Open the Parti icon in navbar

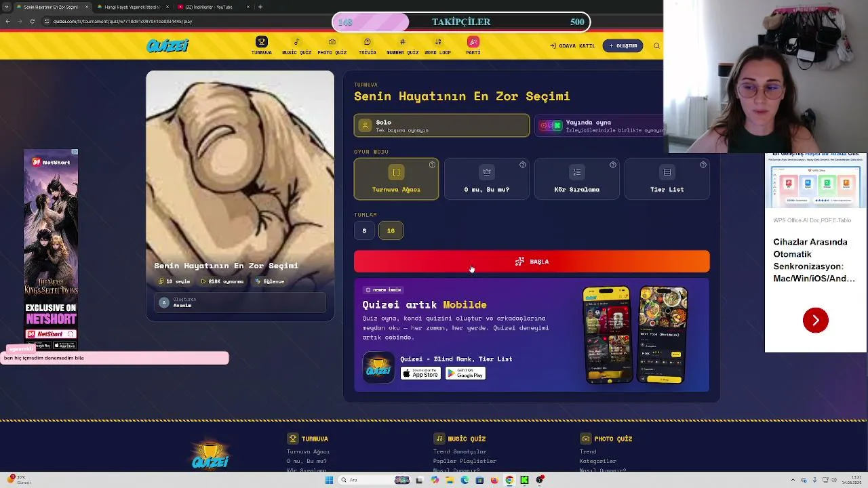coord(473,42)
